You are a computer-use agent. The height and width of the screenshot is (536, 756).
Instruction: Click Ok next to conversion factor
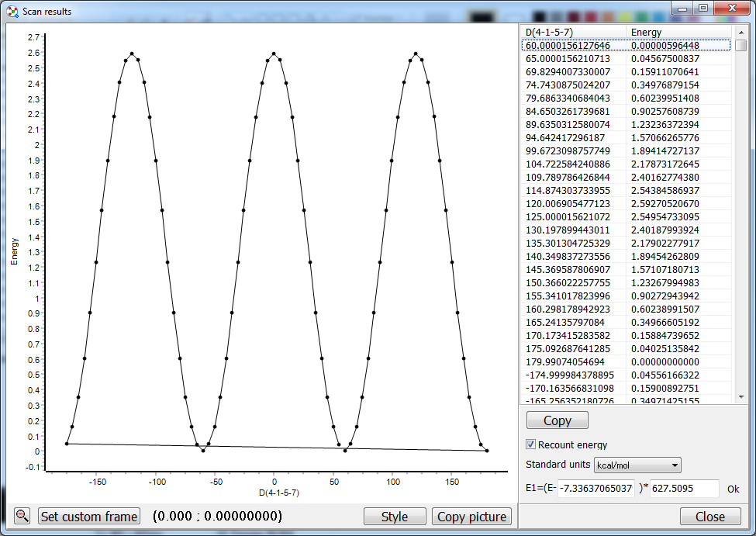[x=733, y=489]
